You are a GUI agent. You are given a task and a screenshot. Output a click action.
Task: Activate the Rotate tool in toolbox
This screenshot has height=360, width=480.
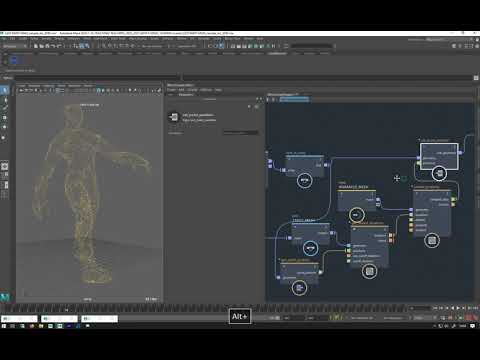[5, 127]
